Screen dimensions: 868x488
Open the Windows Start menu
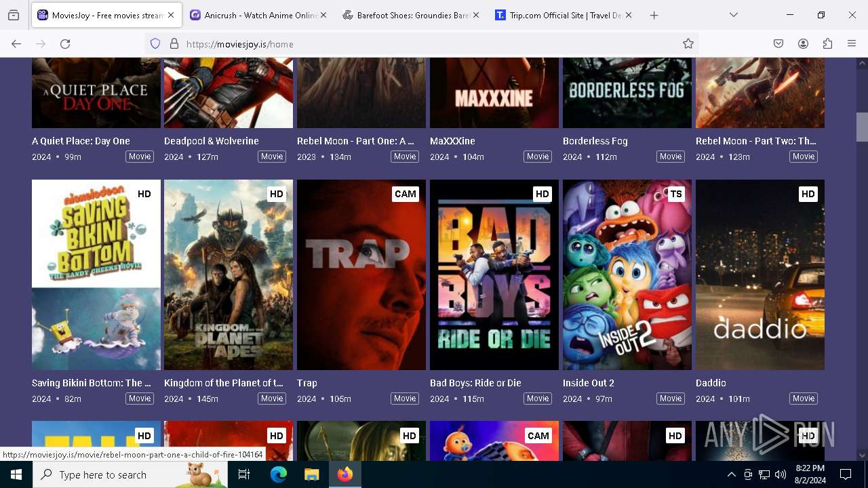(x=16, y=474)
